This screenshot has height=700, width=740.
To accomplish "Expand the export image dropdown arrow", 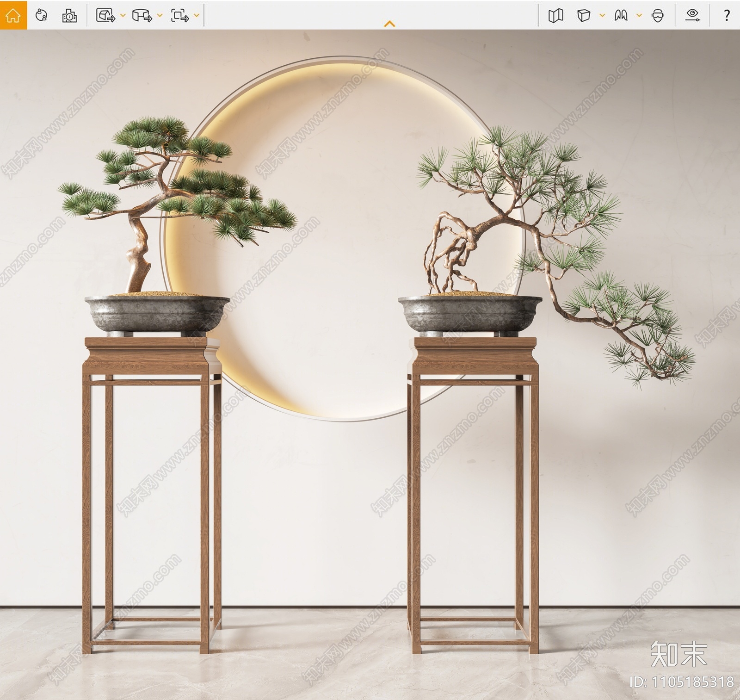I will [123, 15].
